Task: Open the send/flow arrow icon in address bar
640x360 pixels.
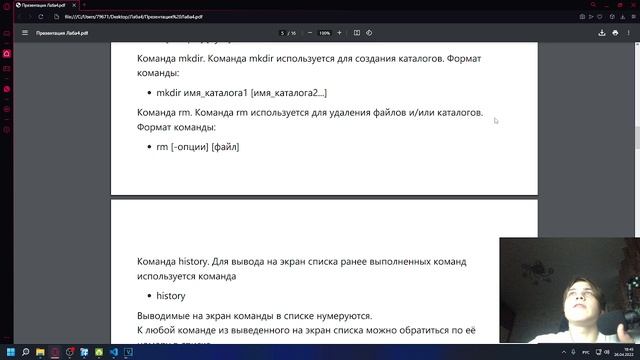Action: tap(591, 17)
